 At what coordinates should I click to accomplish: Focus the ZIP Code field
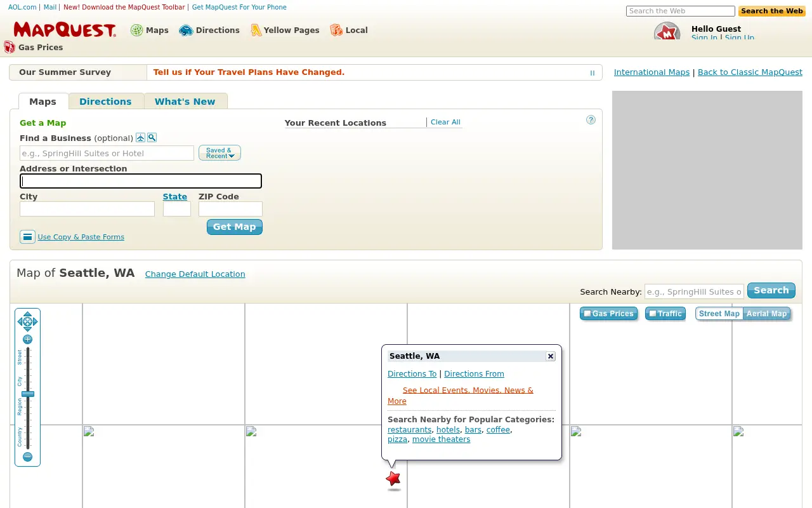pyautogui.click(x=230, y=209)
